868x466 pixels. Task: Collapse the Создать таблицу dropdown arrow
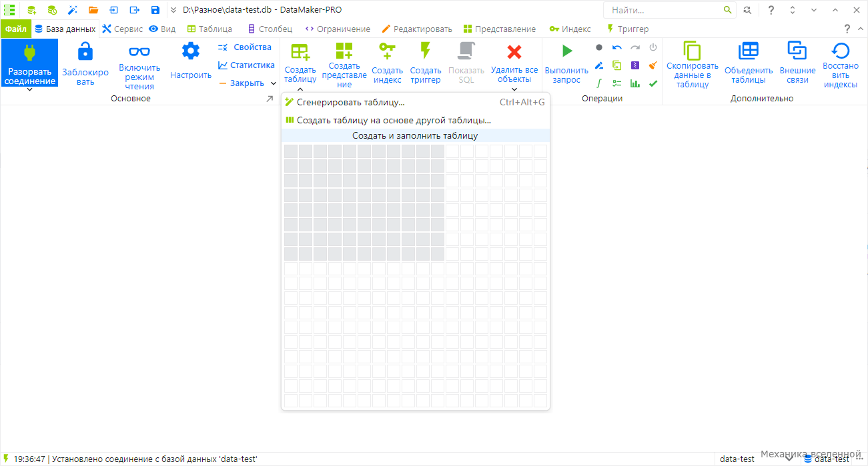300,89
